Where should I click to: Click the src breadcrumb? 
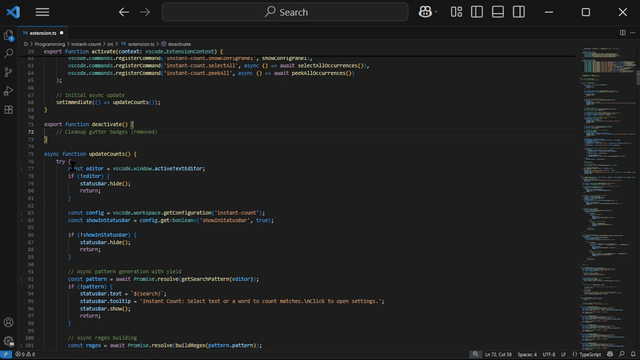(110, 44)
